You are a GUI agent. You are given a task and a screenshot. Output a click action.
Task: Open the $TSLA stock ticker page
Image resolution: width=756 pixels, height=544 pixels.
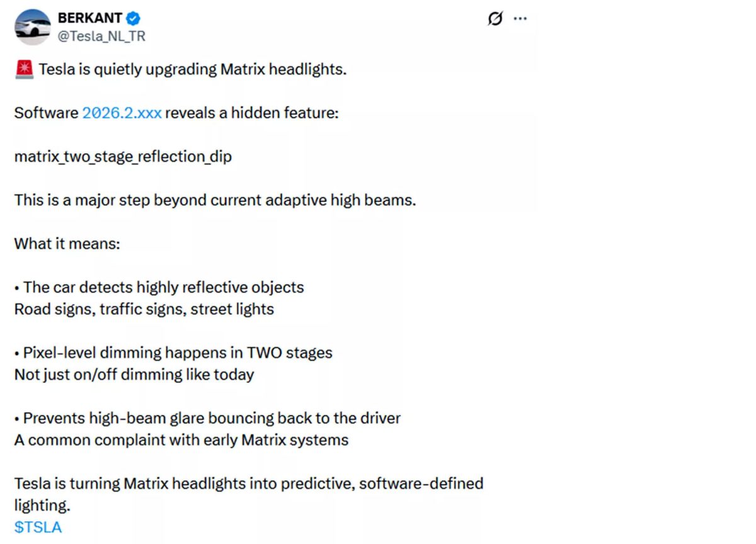(x=37, y=527)
